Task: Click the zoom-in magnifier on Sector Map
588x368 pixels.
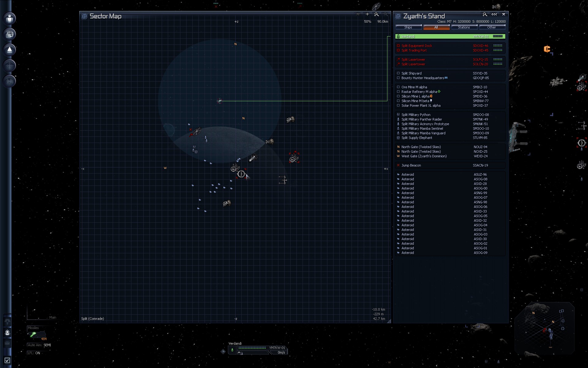Action: pos(376,14)
